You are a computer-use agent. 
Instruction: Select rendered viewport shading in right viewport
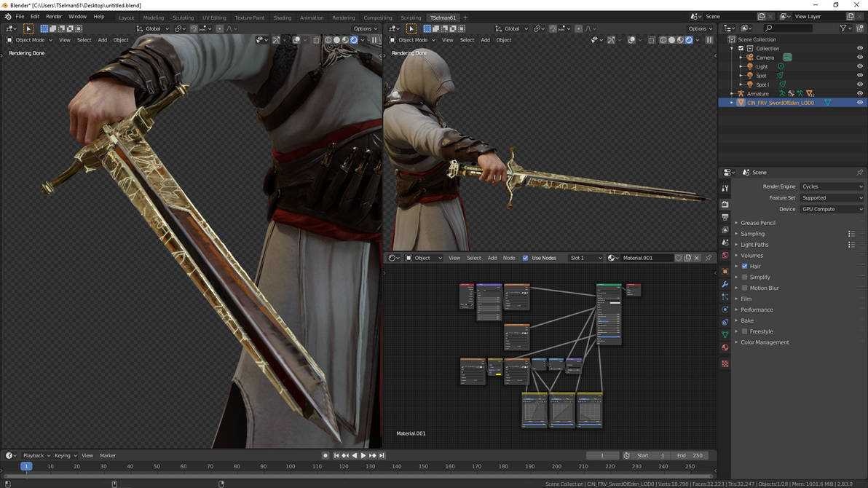pos(689,40)
